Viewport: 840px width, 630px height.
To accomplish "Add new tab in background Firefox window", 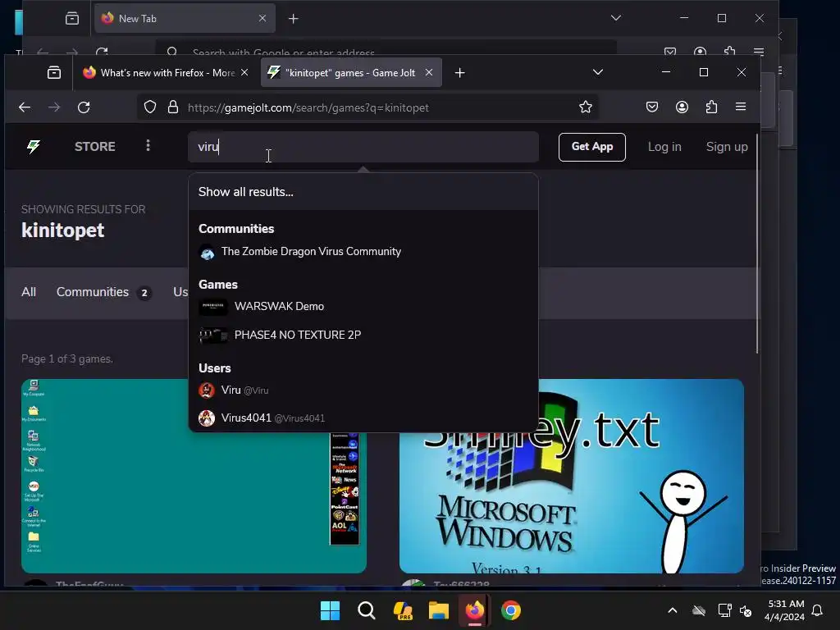I will (293, 19).
